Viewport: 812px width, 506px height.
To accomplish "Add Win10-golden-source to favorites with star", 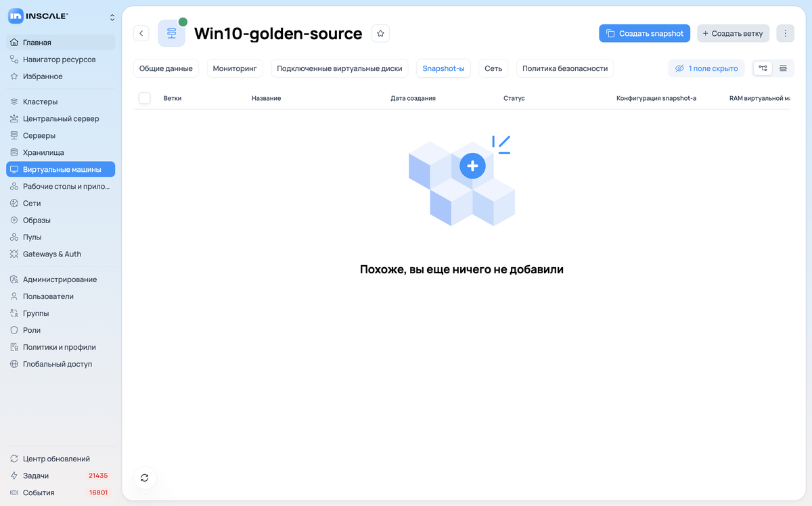I will tap(380, 33).
